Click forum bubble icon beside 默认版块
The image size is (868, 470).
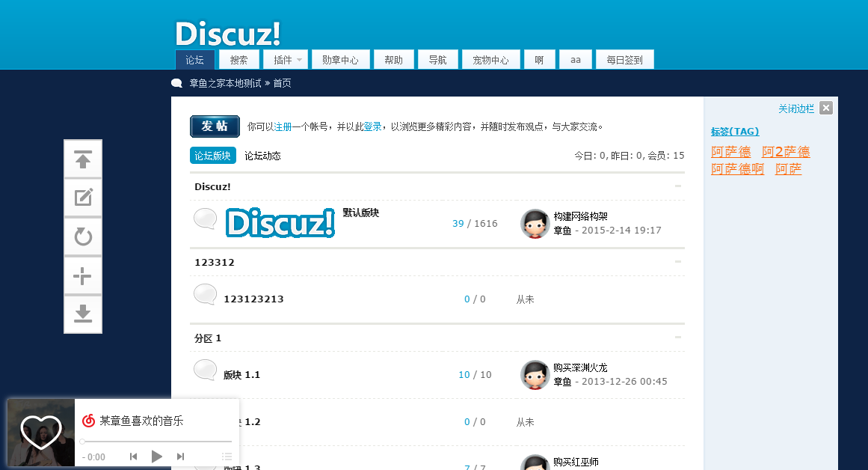[206, 219]
